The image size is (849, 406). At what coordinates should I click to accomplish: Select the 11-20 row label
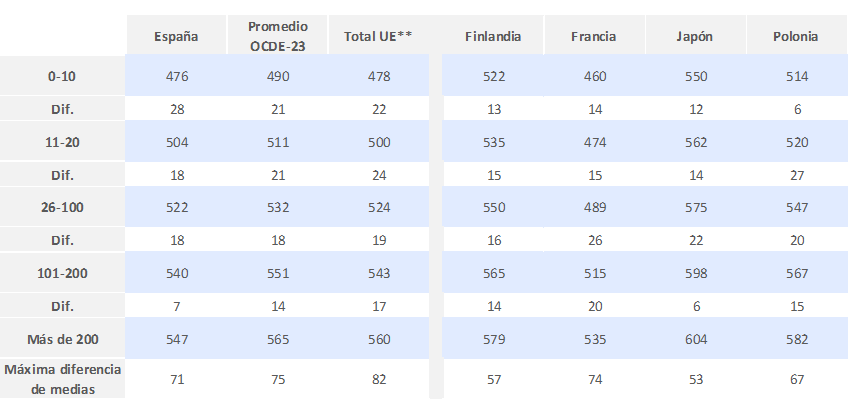62,142
